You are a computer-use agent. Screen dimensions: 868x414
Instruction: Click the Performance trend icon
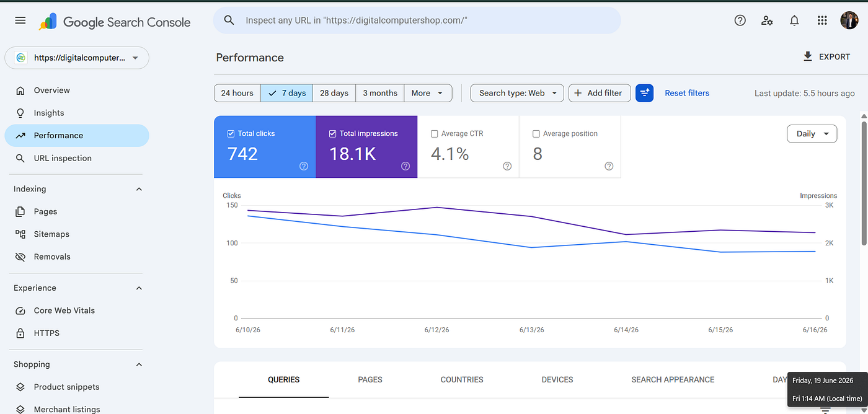(x=20, y=136)
